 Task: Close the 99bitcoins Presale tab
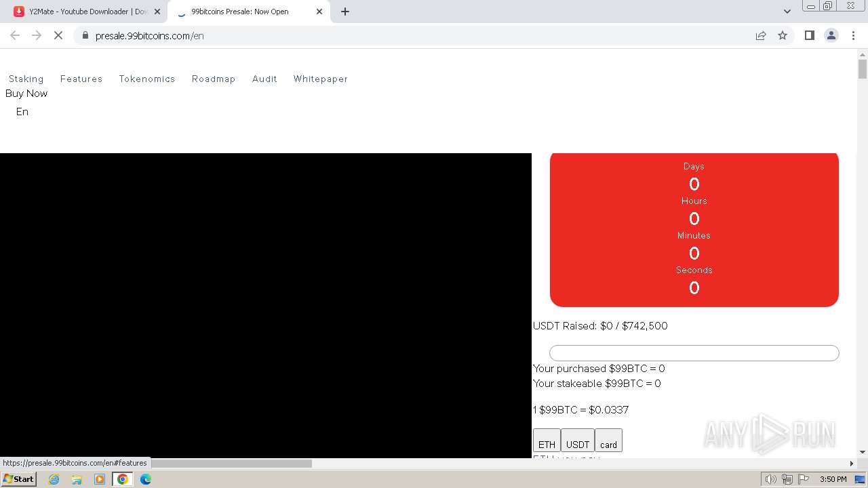pyautogui.click(x=319, y=12)
